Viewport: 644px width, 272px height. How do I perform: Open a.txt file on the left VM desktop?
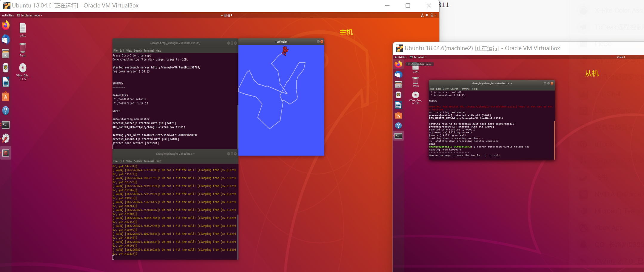point(23,30)
